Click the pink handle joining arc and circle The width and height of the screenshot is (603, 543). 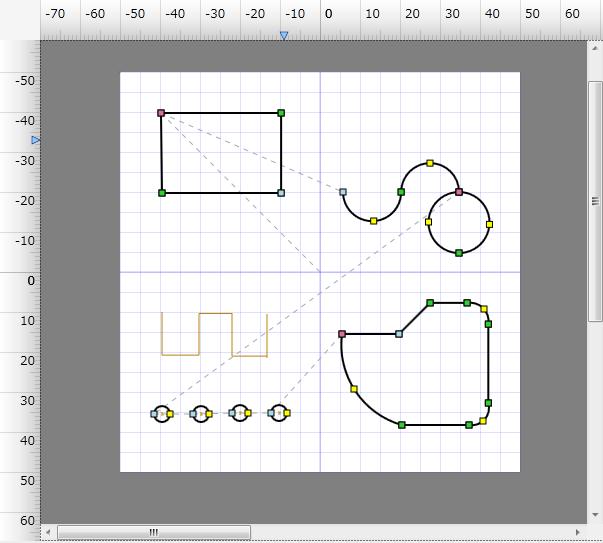[459, 192]
